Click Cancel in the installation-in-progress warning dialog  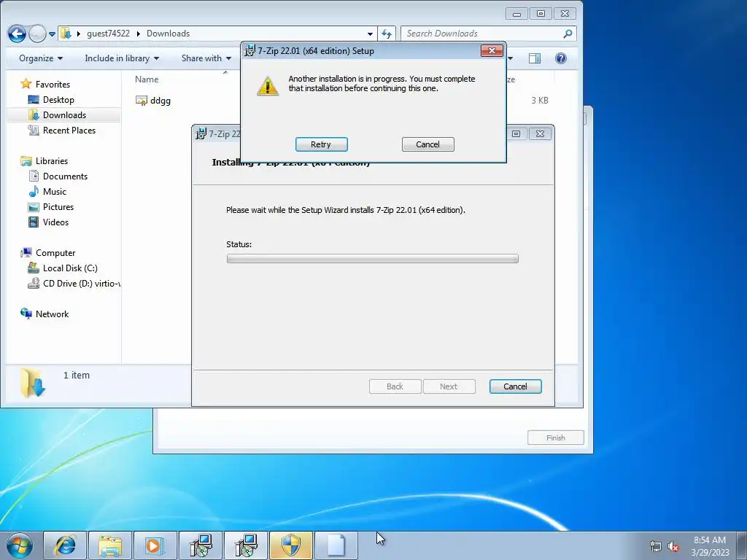click(x=427, y=144)
